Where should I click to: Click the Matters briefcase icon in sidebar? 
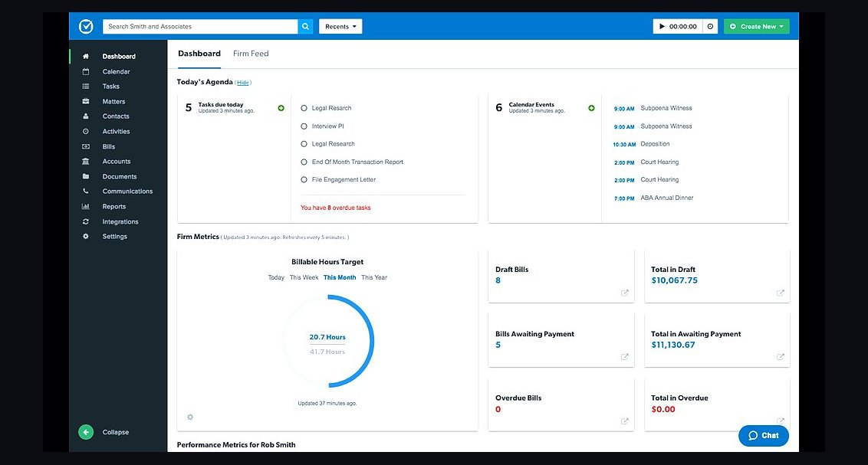86,101
